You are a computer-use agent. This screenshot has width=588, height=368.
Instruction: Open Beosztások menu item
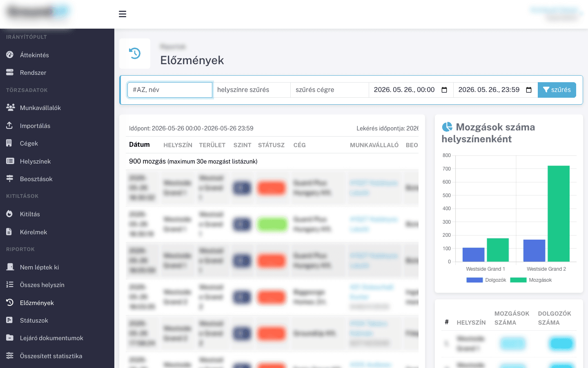pos(36,179)
